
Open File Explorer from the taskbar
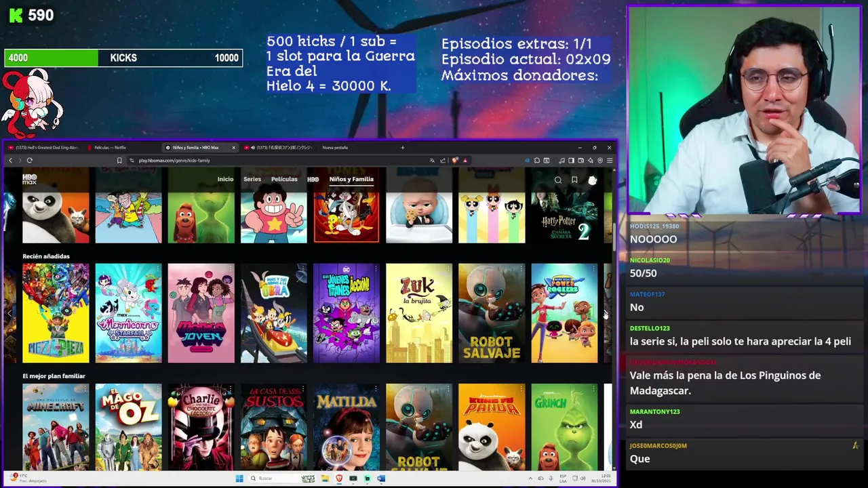325,479
